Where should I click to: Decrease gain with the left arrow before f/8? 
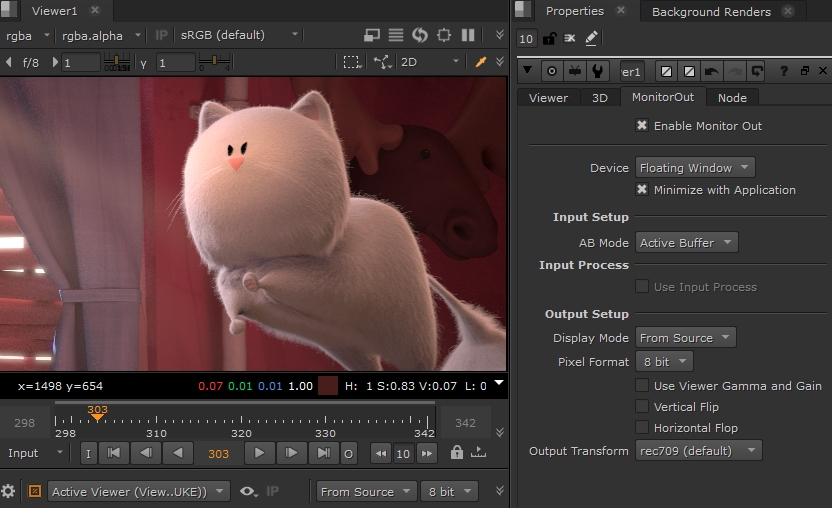click(8, 62)
